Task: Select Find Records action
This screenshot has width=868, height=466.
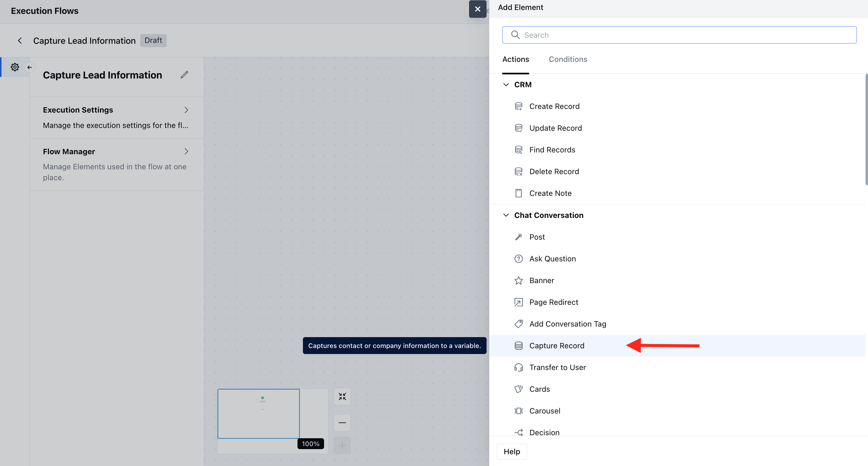Action: point(677,150)
